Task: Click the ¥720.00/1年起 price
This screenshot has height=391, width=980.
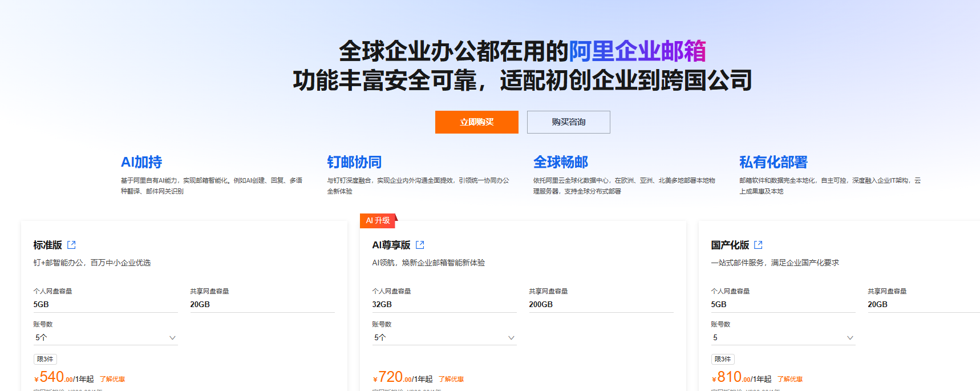Action: point(403,377)
